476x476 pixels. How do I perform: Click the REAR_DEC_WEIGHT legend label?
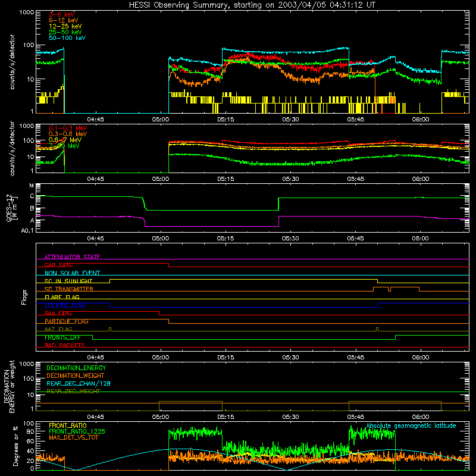[73, 392]
